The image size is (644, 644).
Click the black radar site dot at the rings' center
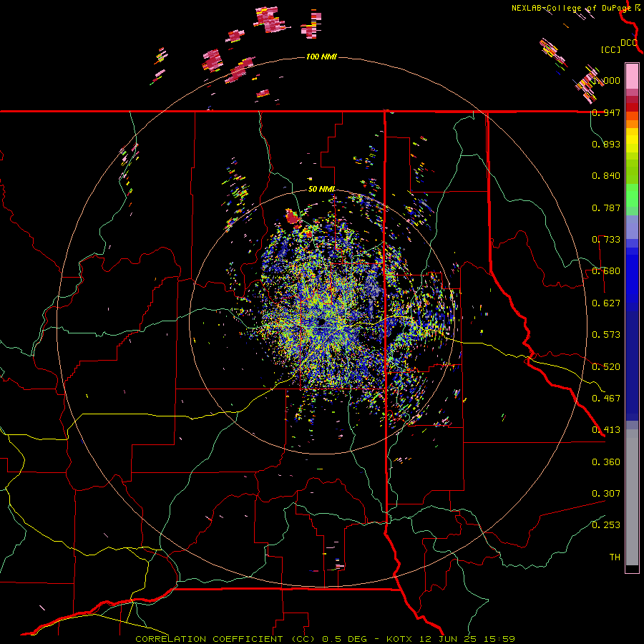(x=321, y=323)
